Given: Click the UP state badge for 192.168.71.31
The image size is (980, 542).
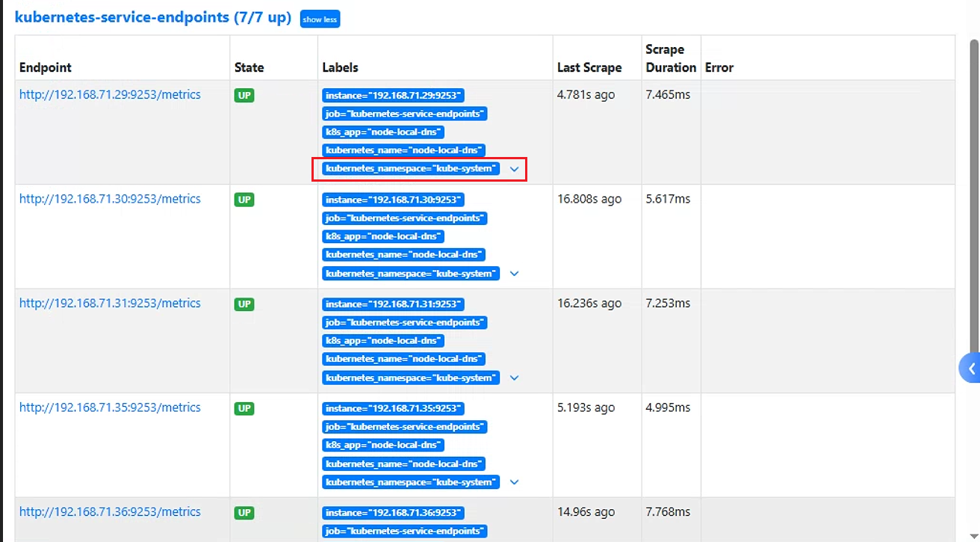Looking at the screenshot, I should coord(244,304).
